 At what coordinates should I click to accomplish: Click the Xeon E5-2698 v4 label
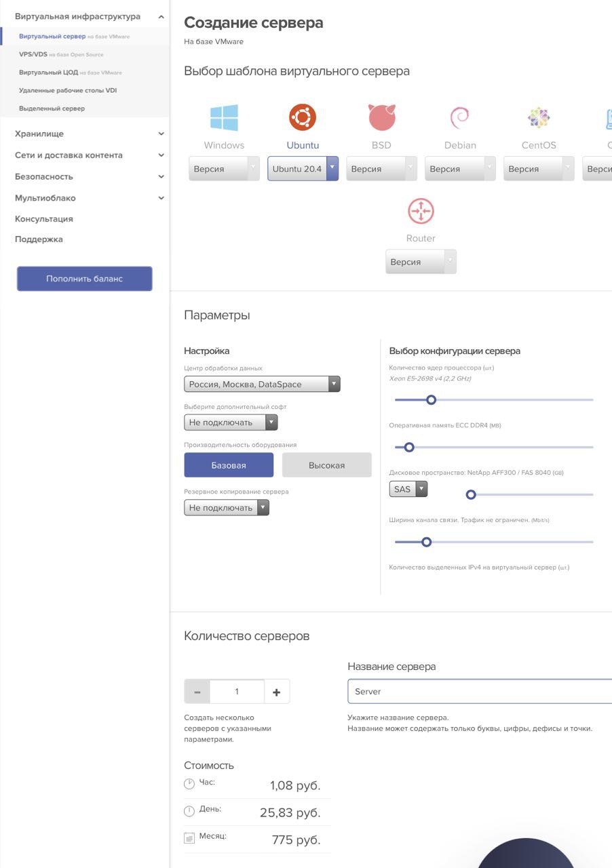pos(430,378)
